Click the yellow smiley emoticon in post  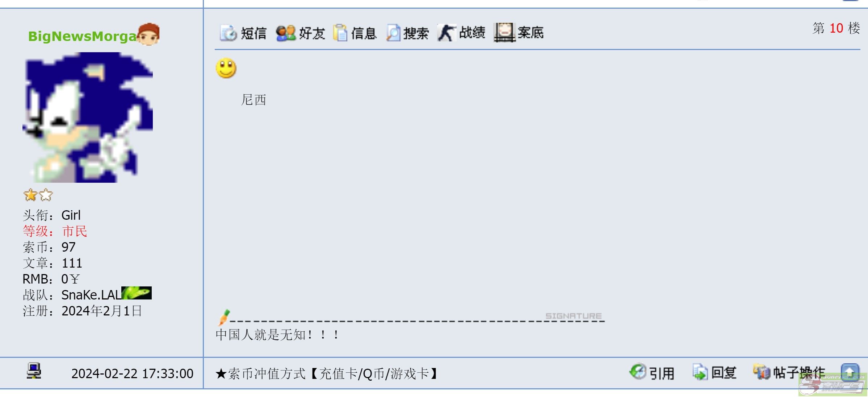226,68
